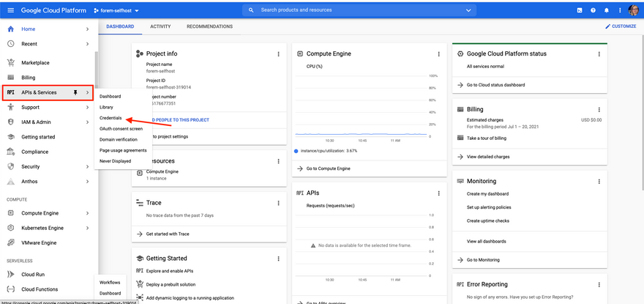The image size is (644, 304).
Task: Click Create my dashboard link
Action: coord(487,193)
